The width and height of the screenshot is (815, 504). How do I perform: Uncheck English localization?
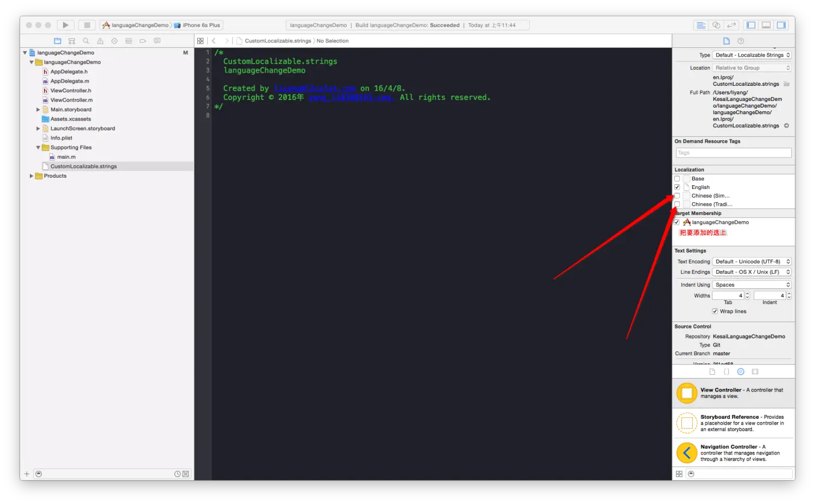point(677,187)
